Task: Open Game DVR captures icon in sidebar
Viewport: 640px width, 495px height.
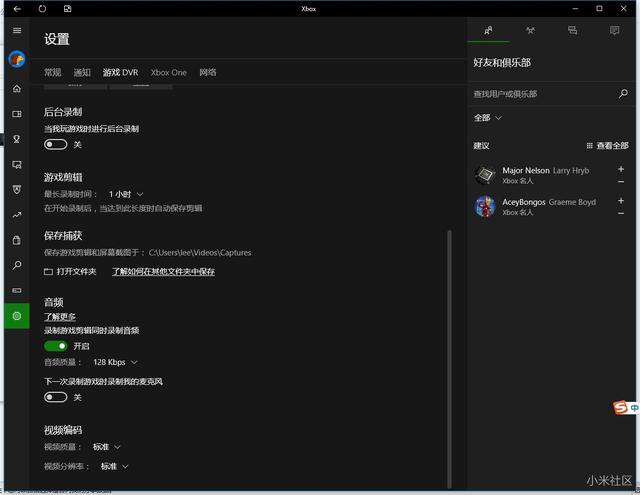Action: [x=17, y=164]
